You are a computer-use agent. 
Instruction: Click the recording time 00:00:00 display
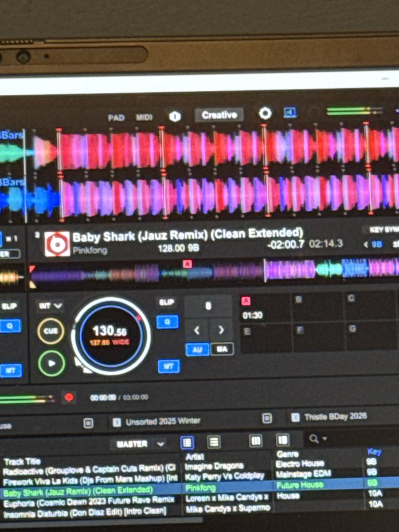tap(103, 398)
